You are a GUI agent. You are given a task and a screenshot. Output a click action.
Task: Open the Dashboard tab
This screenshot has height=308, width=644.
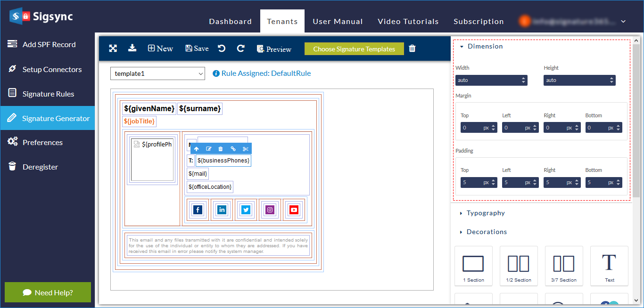pyautogui.click(x=230, y=21)
